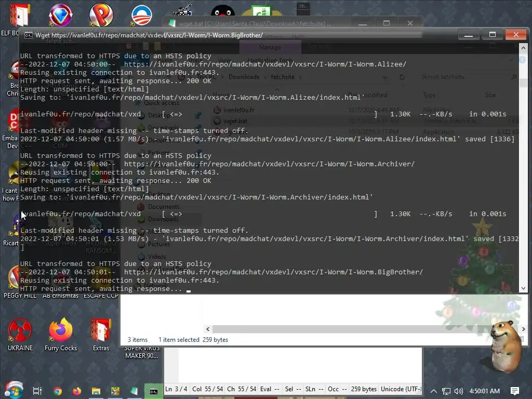Select the ESCAPE CCP desktop icon label
The width and height of the screenshot is (532, 399).
[101, 296]
